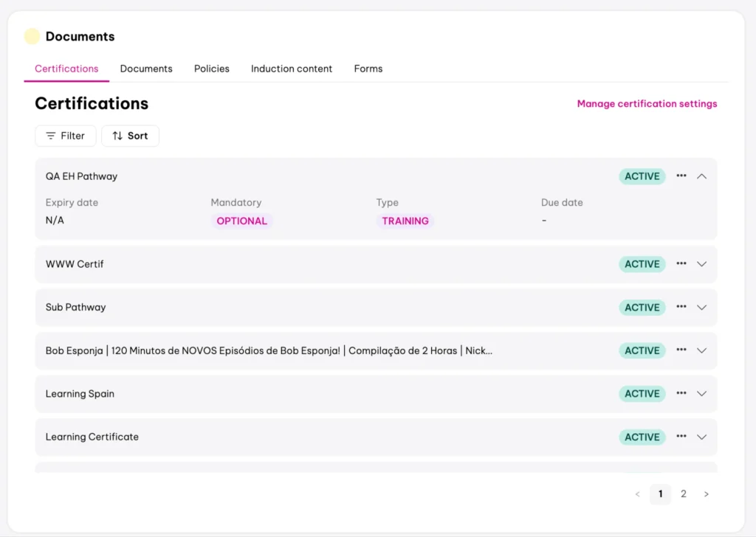Viewport: 756px width, 537px height.
Task: Switch to the Induction content tab
Action: [x=291, y=69]
